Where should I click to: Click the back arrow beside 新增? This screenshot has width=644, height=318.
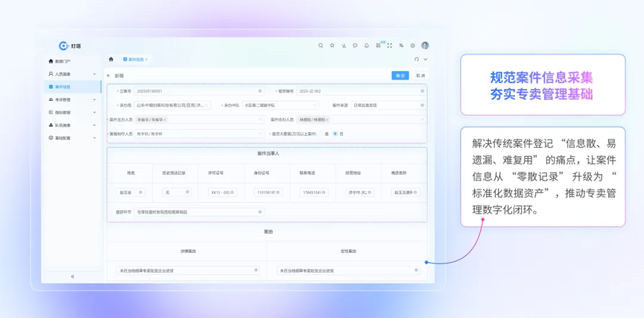coord(108,75)
